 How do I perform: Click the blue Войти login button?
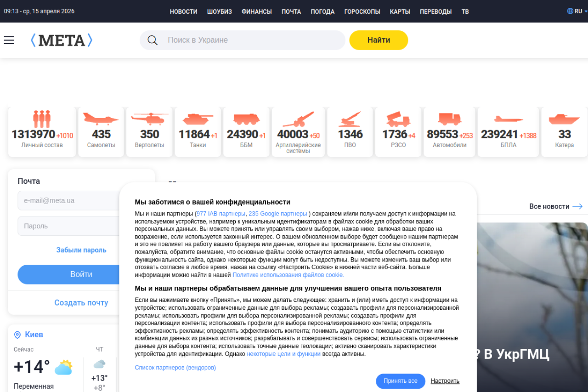pos(81,274)
